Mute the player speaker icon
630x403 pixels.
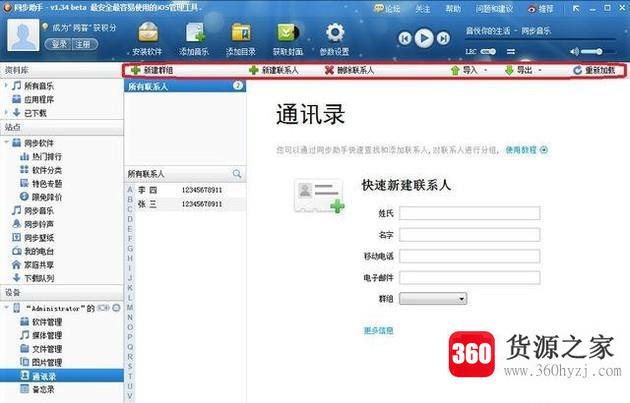pyautogui.click(x=575, y=51)
